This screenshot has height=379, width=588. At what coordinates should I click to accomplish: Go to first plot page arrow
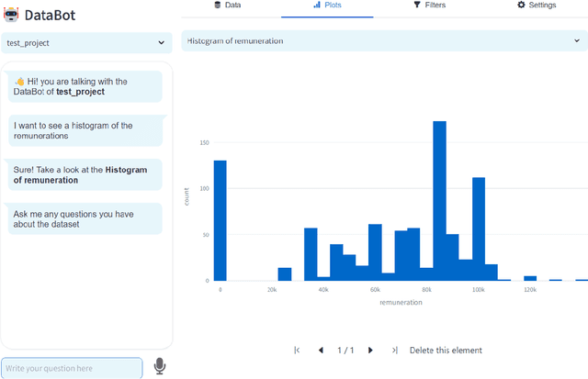[297, 351]
